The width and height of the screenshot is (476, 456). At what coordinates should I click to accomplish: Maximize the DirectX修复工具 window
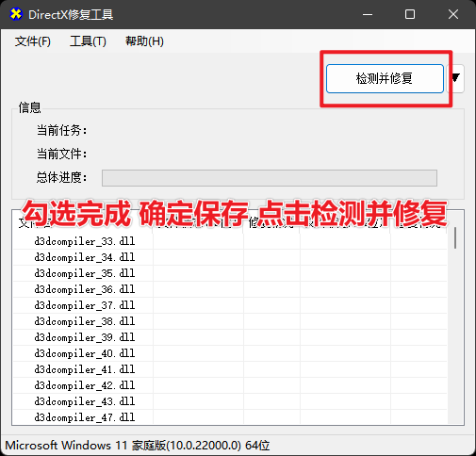[x=410, y=14]
